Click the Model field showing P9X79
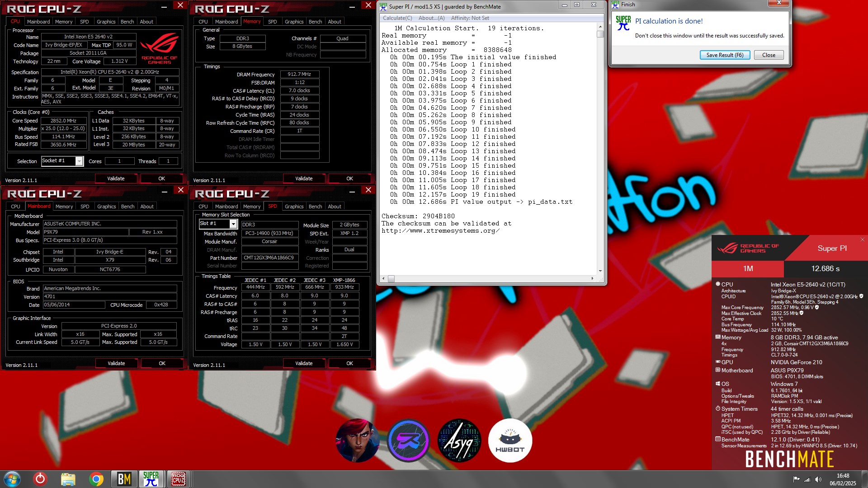This screenshot has height=488, width=868. (85, 232)
